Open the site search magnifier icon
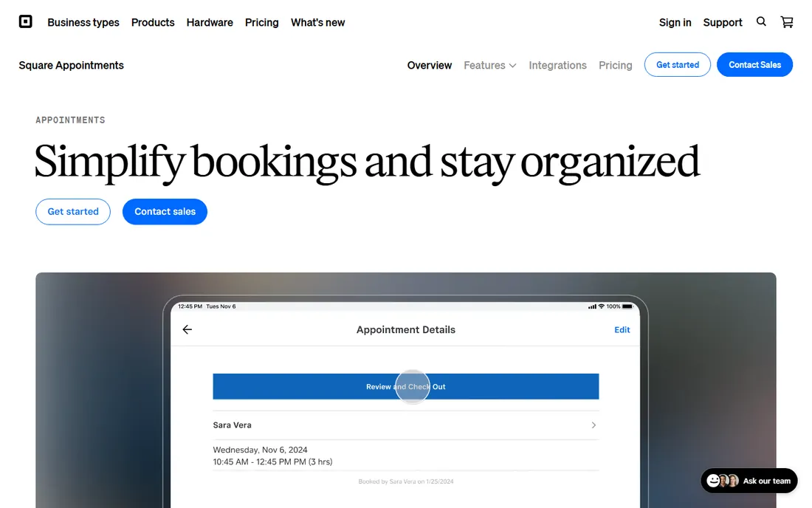The width and height of the screenshot is (812, 508). click(761, 21)
